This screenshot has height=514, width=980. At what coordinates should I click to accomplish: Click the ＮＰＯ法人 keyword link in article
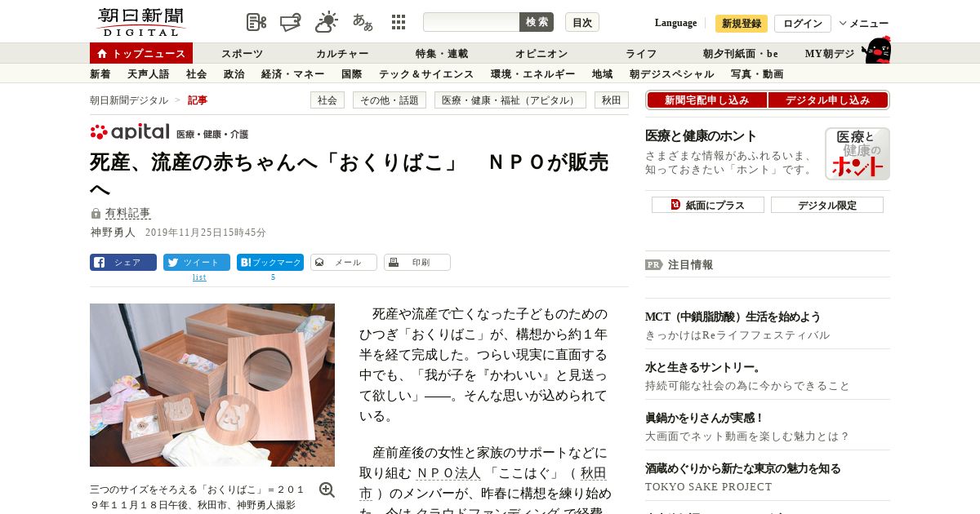[448, 473]
